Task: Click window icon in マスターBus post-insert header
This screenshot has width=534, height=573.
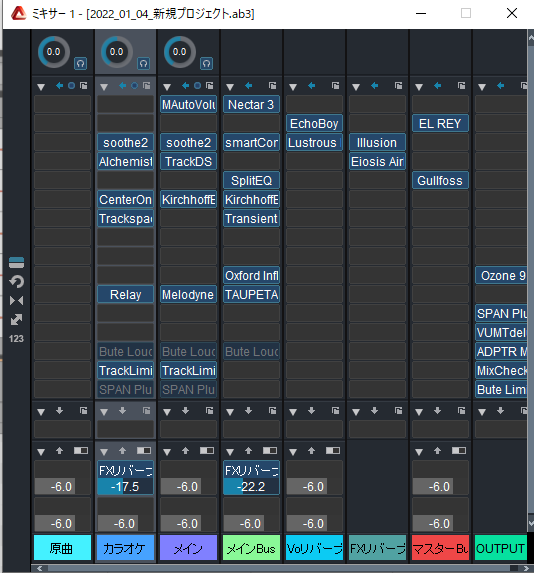Action: [462, 411]
